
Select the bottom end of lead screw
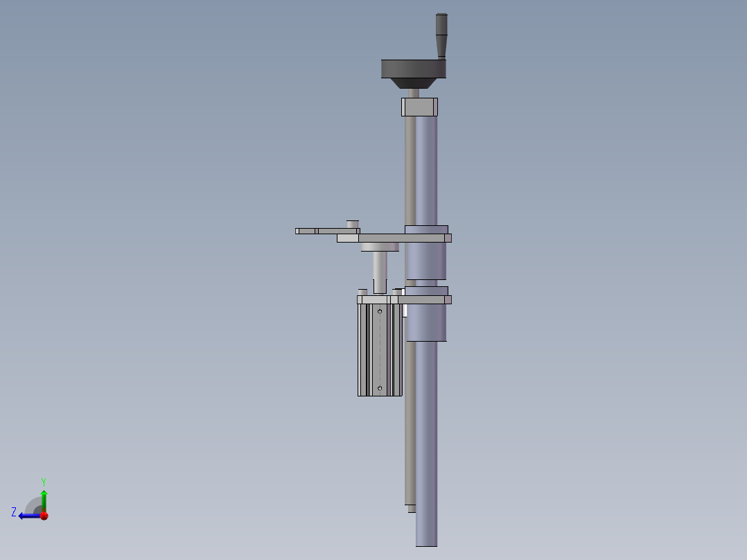(412, 509)
